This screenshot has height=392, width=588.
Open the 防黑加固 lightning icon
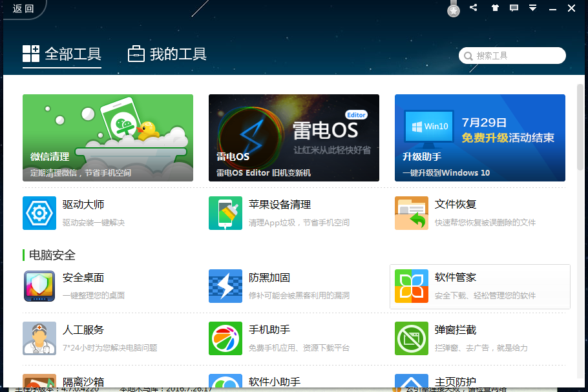point(226,286)
